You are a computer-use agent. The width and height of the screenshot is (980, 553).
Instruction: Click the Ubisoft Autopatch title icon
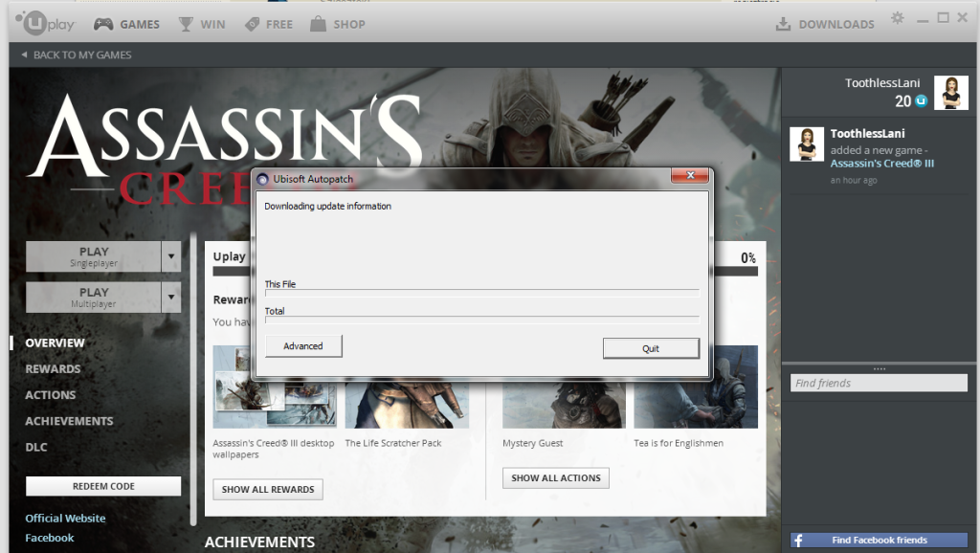pos(263,179)
